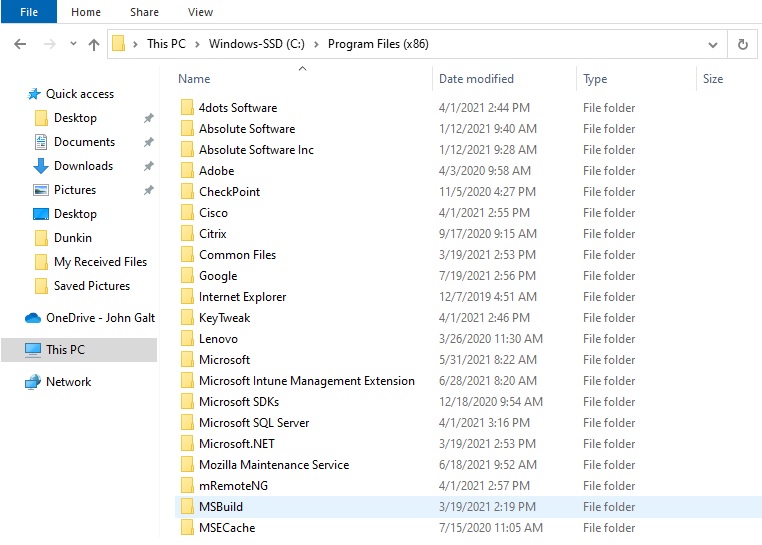
Task: Click the MSECache folder icon
Action: [187, 527]
